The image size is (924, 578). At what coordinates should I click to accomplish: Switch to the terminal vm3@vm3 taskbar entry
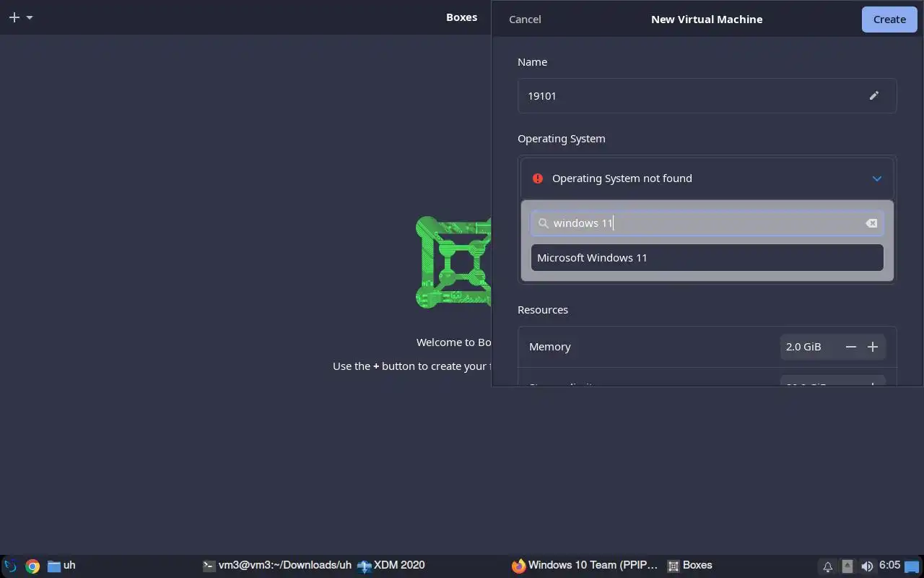coord(276,566)
